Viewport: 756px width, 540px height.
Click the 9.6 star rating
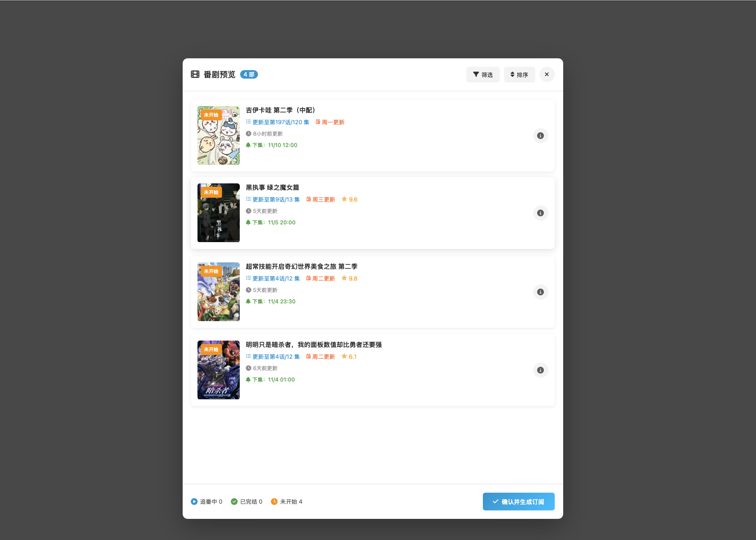(350, 199)
